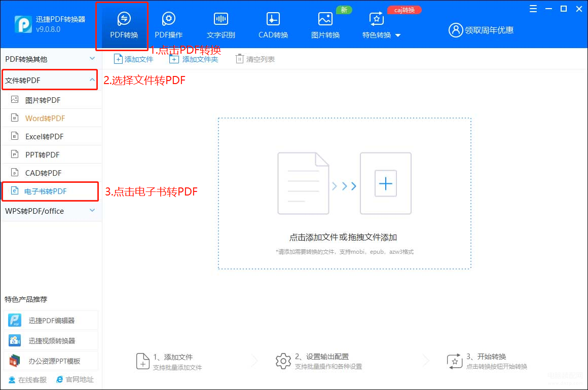Open the 特色转换 dropdown menu
The image size is (588, 390).
(381, 25)
